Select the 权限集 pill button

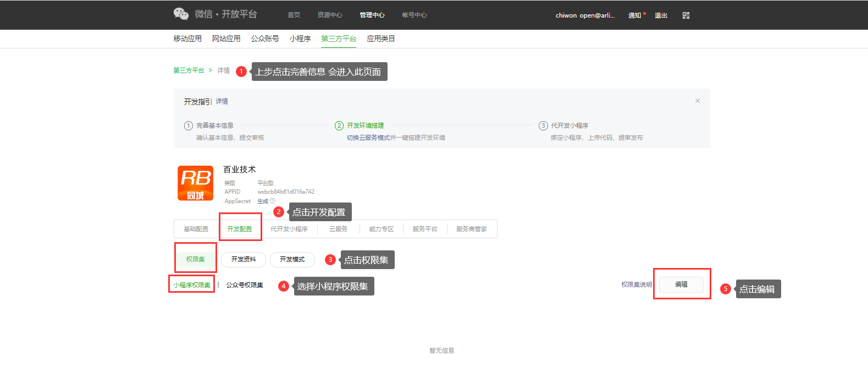(x=195, y=259)
